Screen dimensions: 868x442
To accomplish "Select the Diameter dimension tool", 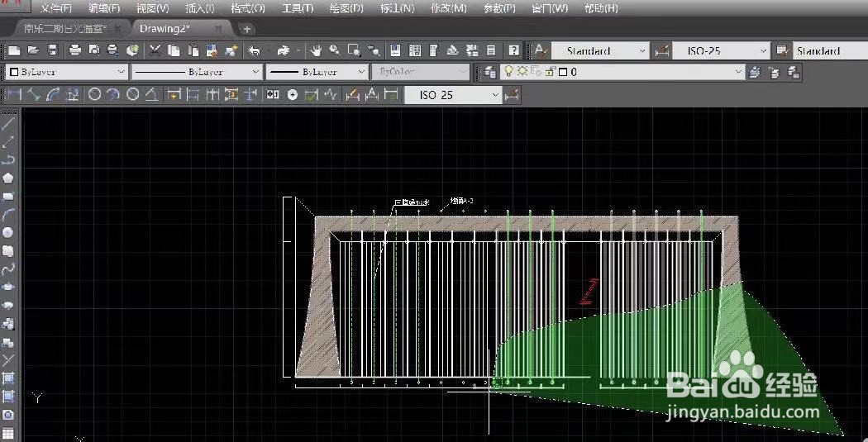I will [132, 94].
